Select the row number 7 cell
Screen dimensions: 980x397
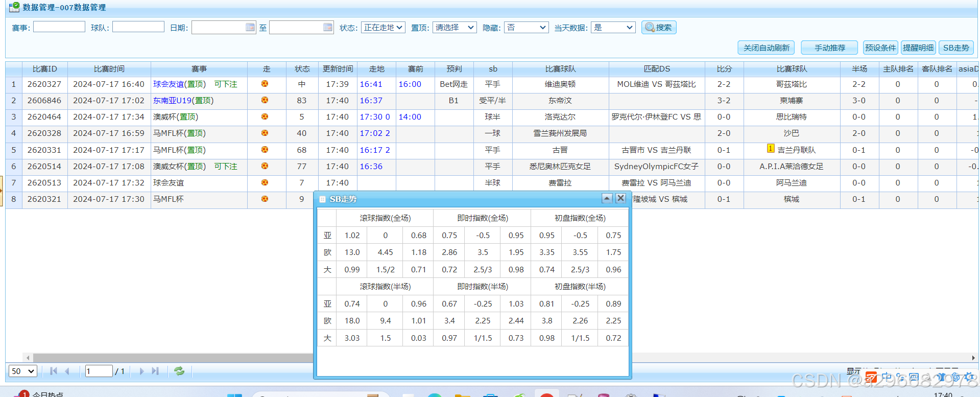coord(14,183)
